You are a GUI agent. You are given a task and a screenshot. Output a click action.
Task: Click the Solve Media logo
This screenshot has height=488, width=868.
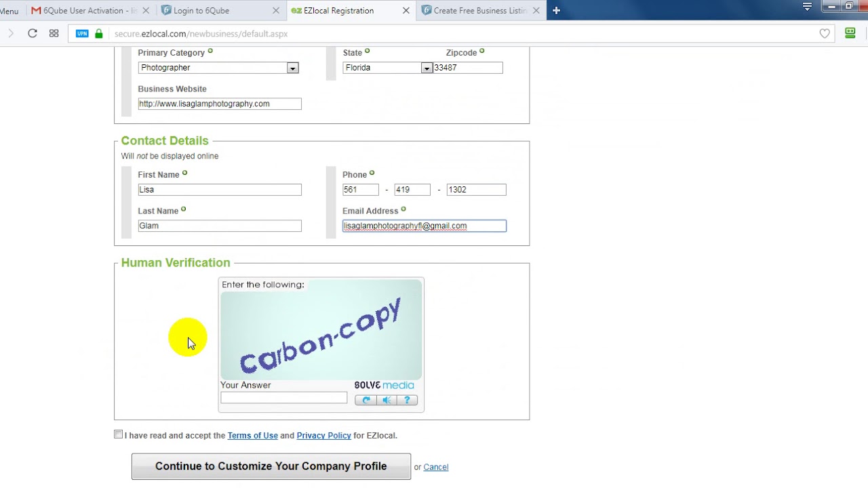pyautogui.click(x=384, y=385)
